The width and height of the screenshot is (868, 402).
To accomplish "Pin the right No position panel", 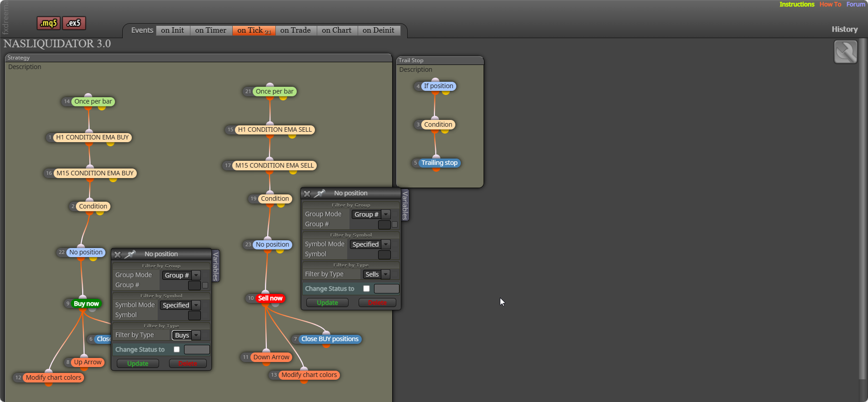I will point(320,194).
